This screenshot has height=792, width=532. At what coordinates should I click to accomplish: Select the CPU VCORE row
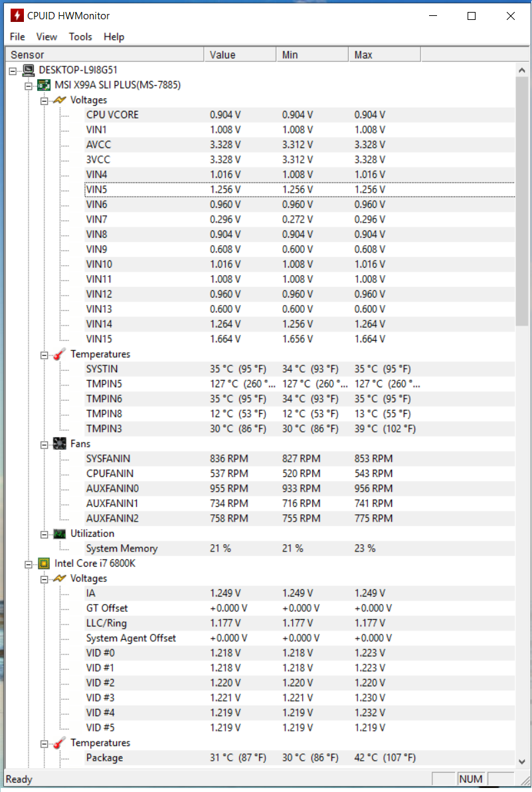pyautogui.click(x=300, y=115)
